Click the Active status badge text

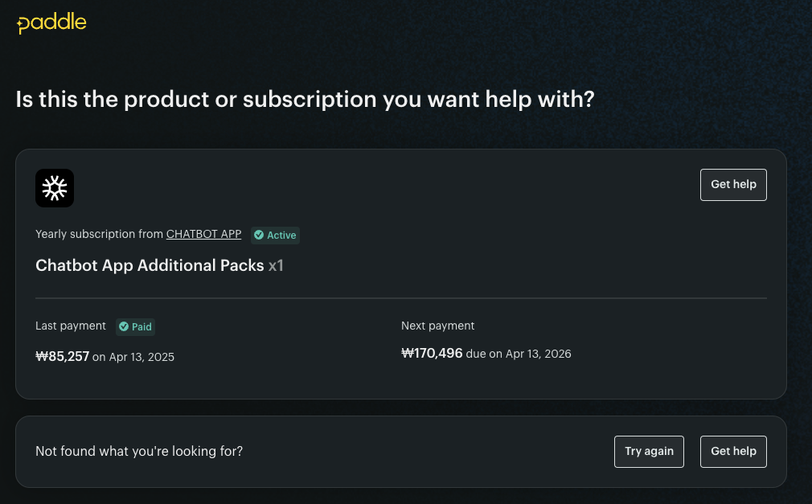pos(281,235)
